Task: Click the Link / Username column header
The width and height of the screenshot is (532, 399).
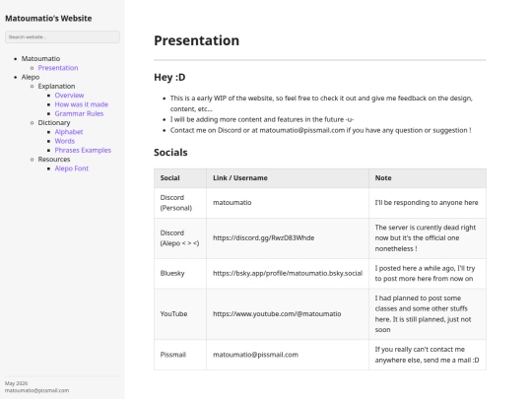Action: [288, 178]
